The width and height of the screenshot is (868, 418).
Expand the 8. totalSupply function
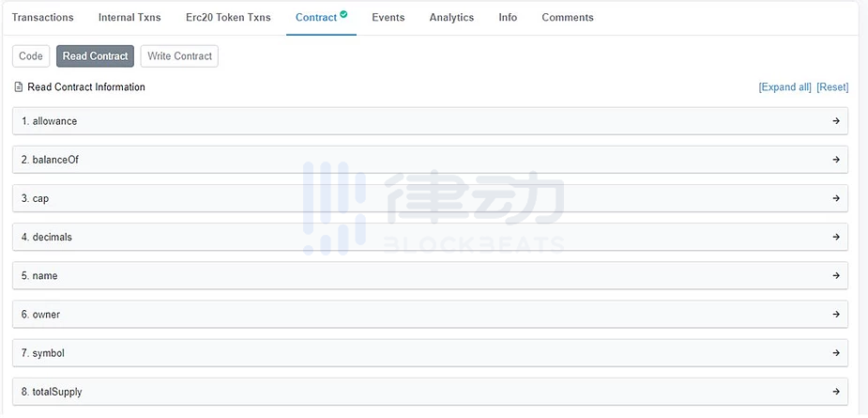pos(57,392)
